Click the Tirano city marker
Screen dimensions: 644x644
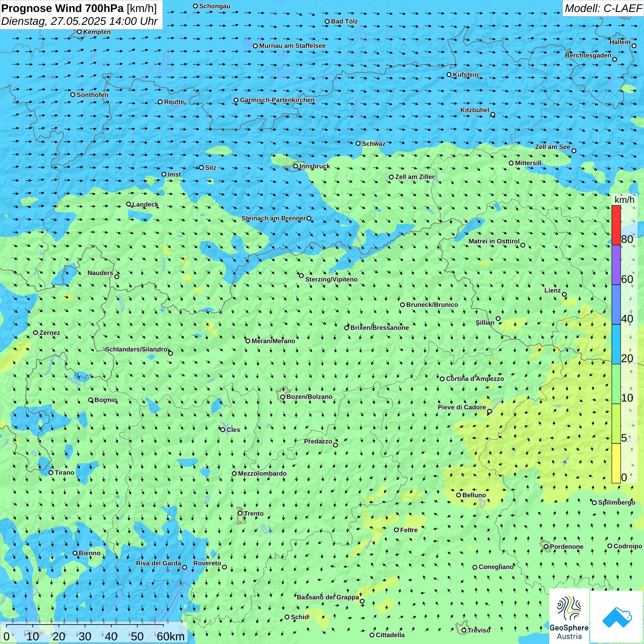[x=51, y=472]
